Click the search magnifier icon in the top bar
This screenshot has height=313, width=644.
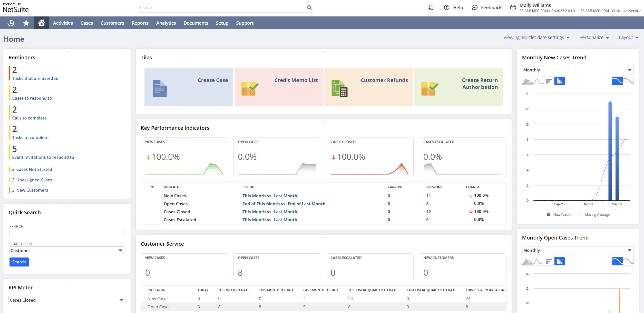coord(309,7)
